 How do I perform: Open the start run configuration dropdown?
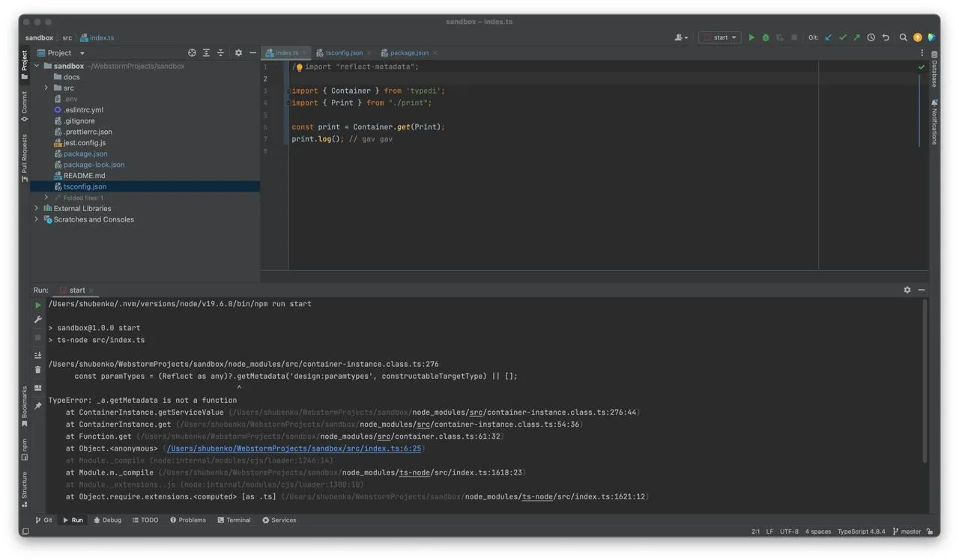(x=720, y=37)
